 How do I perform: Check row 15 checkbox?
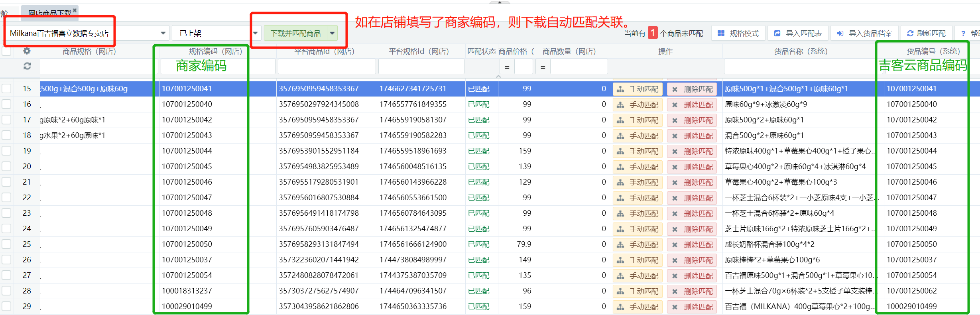(7, 89)
